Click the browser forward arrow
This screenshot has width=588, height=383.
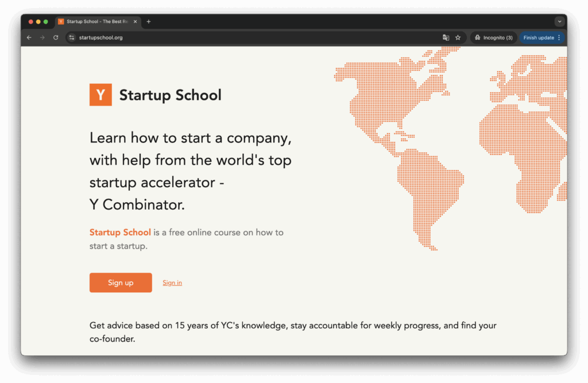pyautogui.click(x=42, y=37)
